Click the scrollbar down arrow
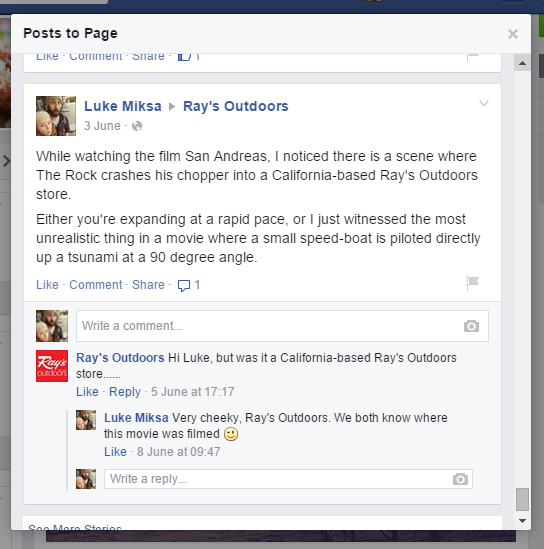The width and height of the screenshot is (544, 549). click(x=522, y=521)
